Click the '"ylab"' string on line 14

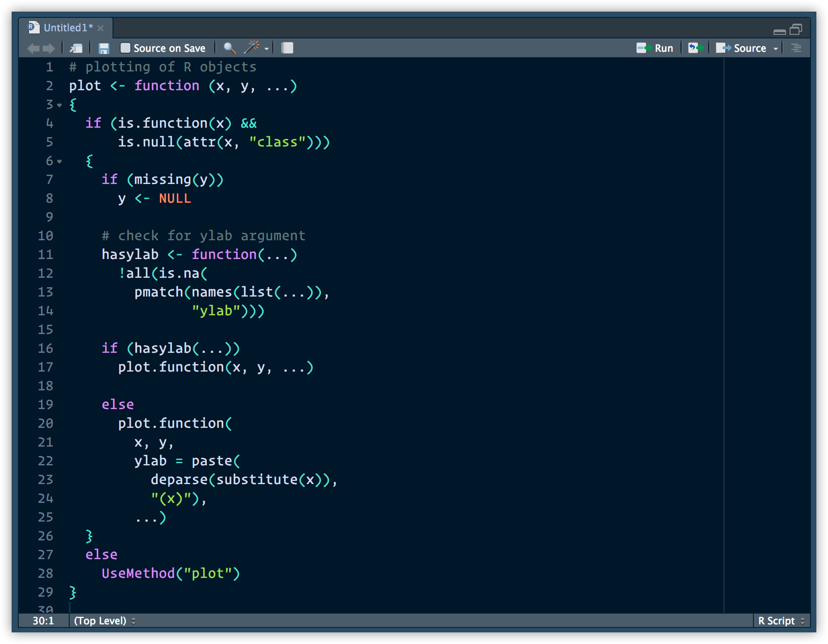coord(216,311)
